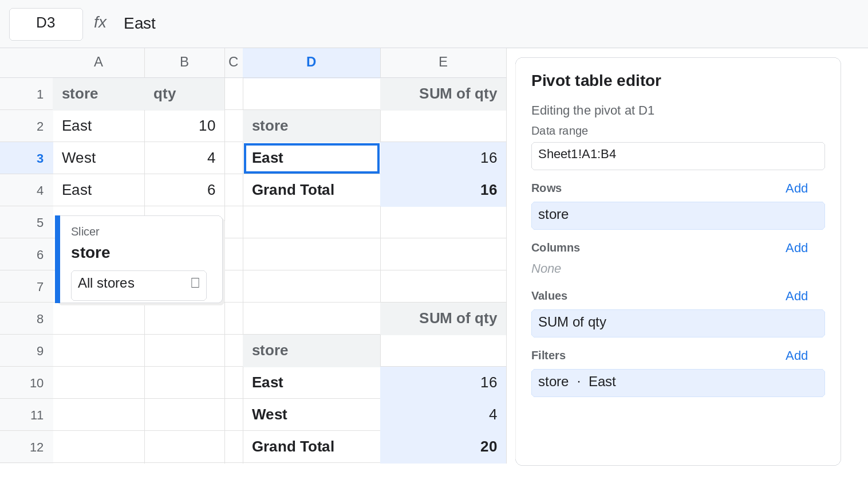Open the store · East filter chip
Viewport: 868px width, 479px height.
coord(678,383)
